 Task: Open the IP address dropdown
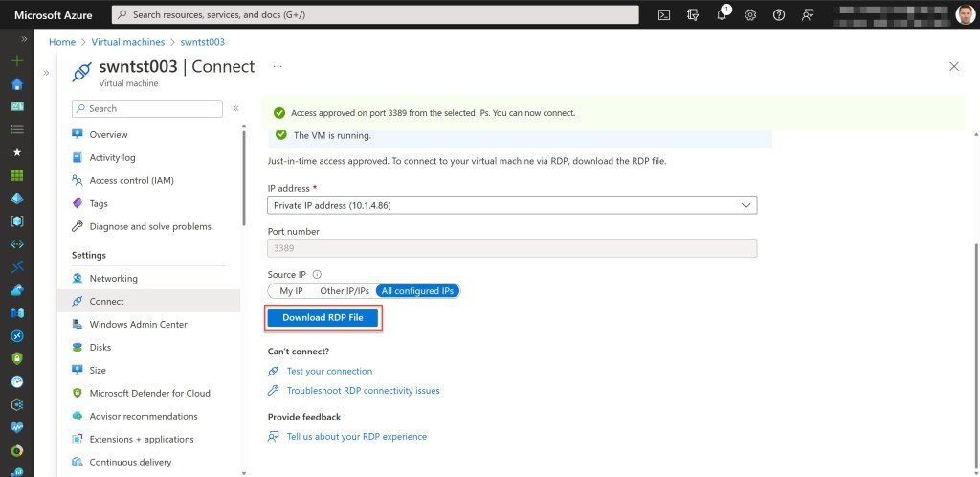(512, 205)
